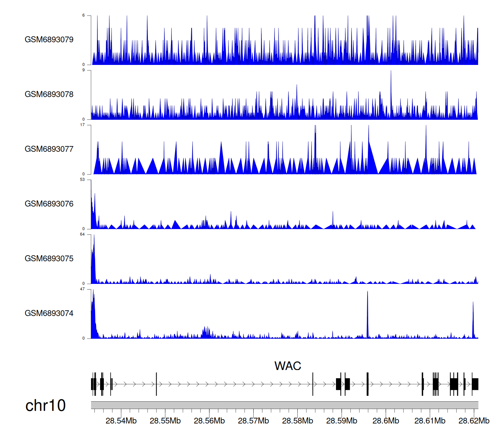Click the 28.55Mb axis position label

click(165, 421)
